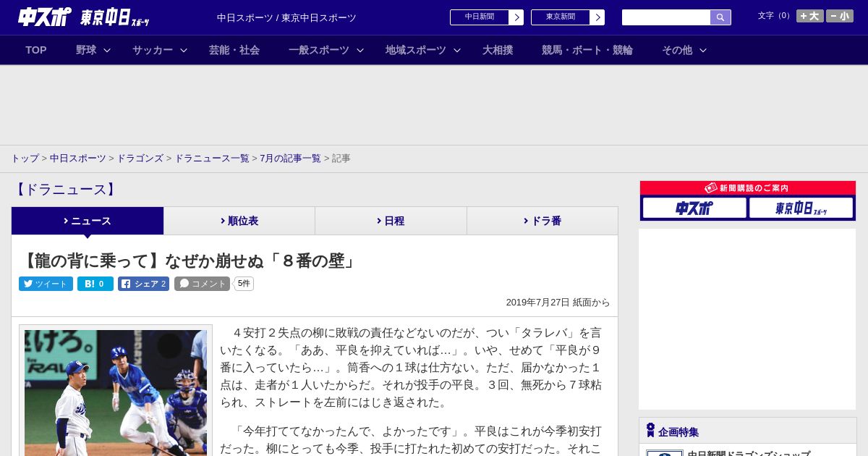Open the article photo of the pitcher
The width and height of the screenshot is (868, 456).
tap(116, 392)
